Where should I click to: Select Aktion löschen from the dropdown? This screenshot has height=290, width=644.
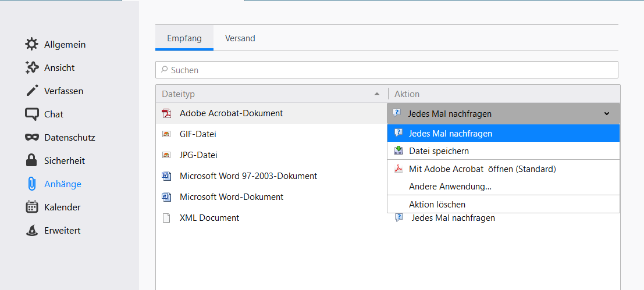coord(504,204)
